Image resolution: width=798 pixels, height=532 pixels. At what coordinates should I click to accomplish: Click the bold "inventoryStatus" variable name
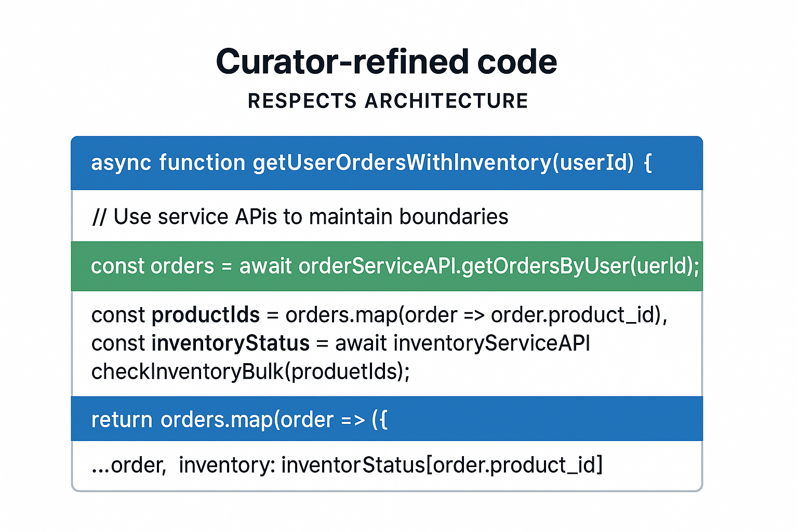click(230, 344)
